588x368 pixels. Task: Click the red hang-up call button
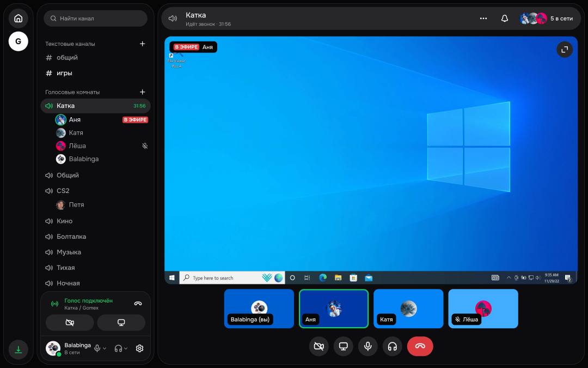click(x=420, y=346)
